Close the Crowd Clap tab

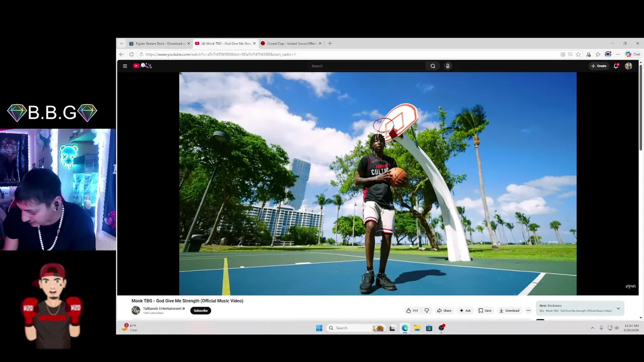[x=320, y=43]
